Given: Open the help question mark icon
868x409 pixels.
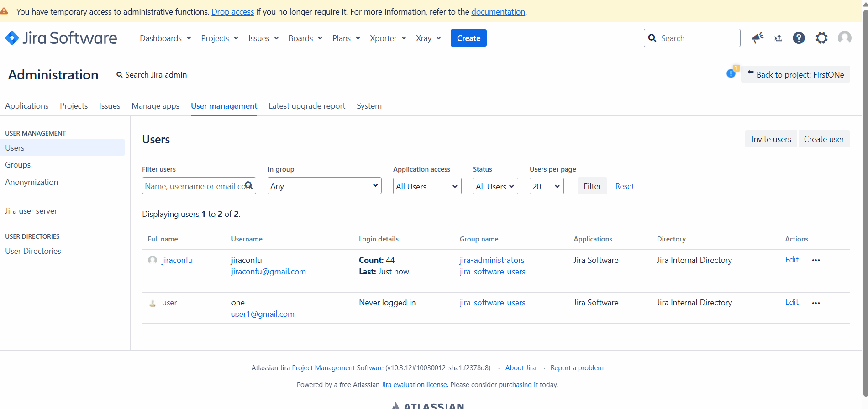Looking at the screenshot, I should coord(799,38).
